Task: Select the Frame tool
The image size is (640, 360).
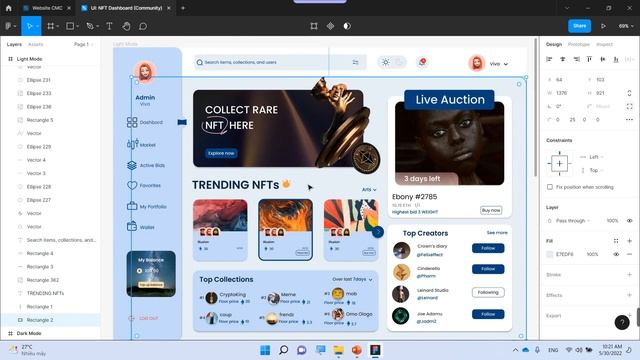Action: pos(51,26)
